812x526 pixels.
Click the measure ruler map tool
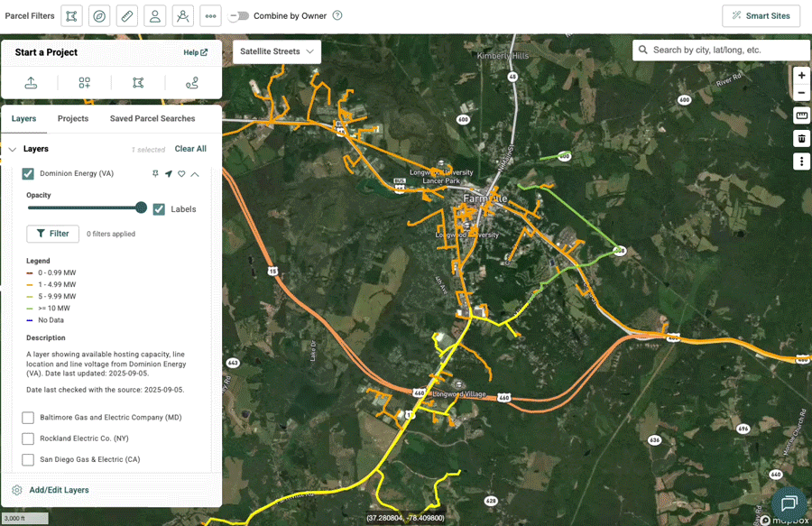801,115
